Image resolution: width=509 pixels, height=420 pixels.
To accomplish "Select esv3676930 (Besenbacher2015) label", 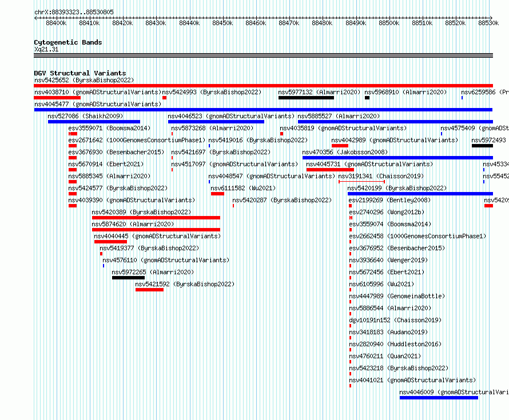I will pos(116,152).
